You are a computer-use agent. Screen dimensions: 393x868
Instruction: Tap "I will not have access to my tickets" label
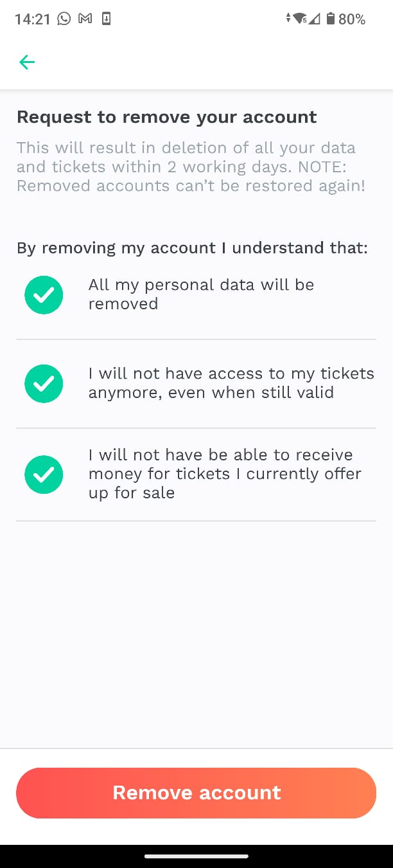click(231, 374)
